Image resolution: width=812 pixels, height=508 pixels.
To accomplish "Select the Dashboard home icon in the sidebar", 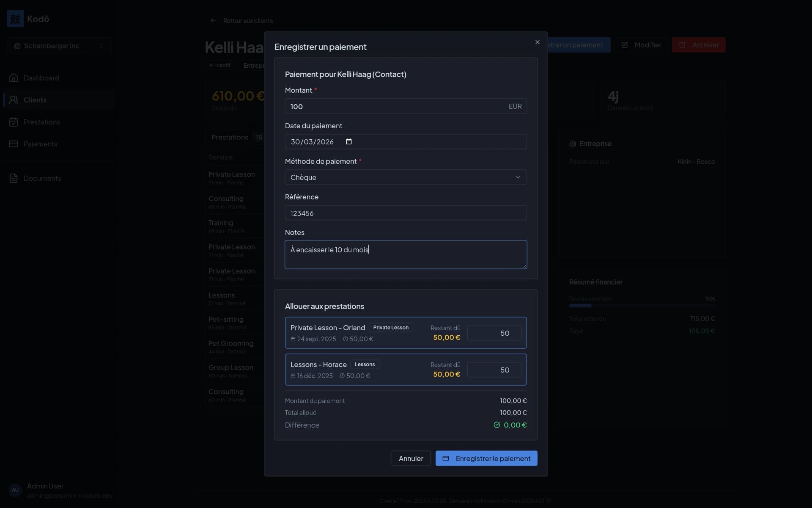I will tap(14, 78).
